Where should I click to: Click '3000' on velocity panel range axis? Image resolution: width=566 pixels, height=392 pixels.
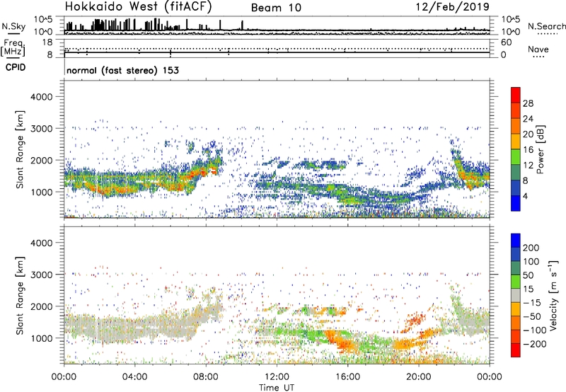point(41,275)
